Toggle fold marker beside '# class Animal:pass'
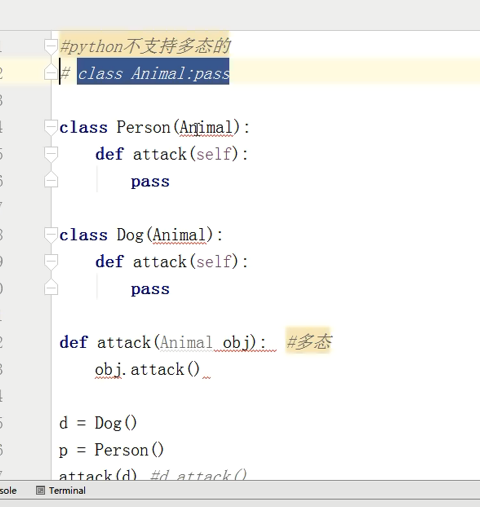 (x=51, y=73)
